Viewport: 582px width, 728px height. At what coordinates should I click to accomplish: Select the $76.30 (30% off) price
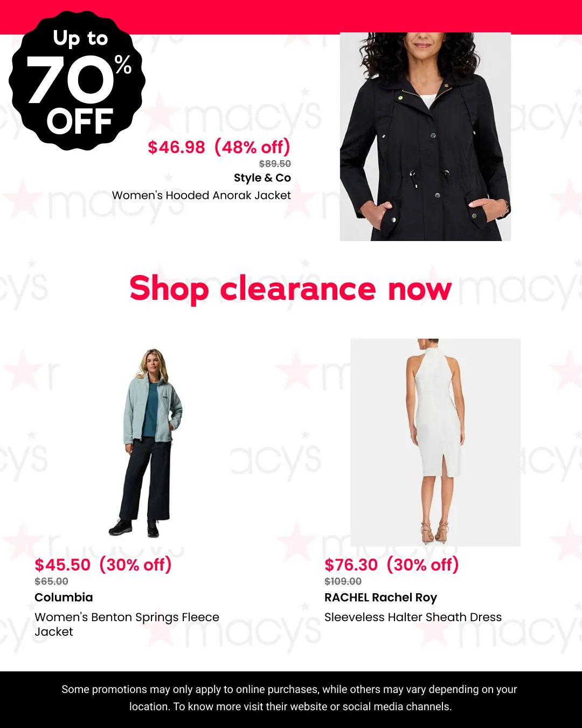(x=392, y=565)
